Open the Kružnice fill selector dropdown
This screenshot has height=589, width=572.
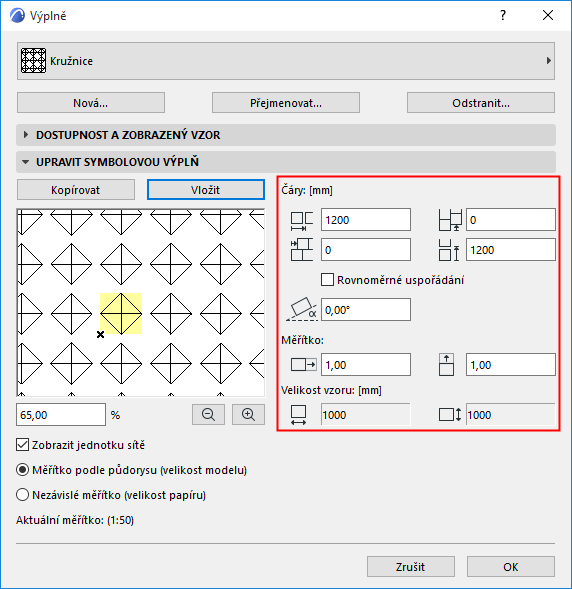click(x=286, y=61)
